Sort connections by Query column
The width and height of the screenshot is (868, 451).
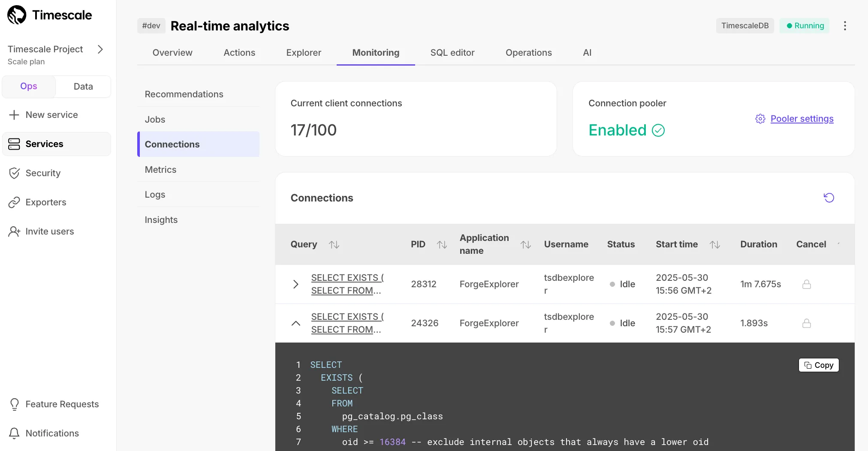334,244
